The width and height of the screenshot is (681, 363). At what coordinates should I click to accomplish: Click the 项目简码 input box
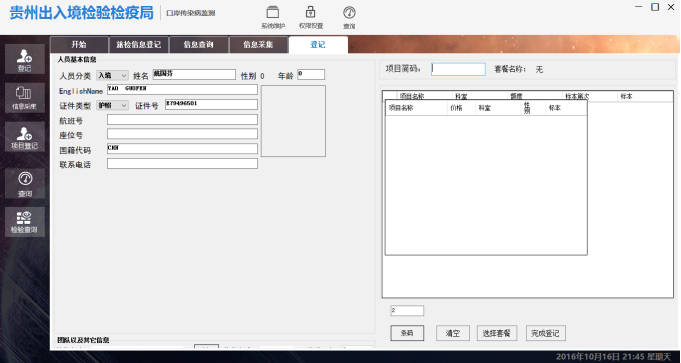point(458,69)
